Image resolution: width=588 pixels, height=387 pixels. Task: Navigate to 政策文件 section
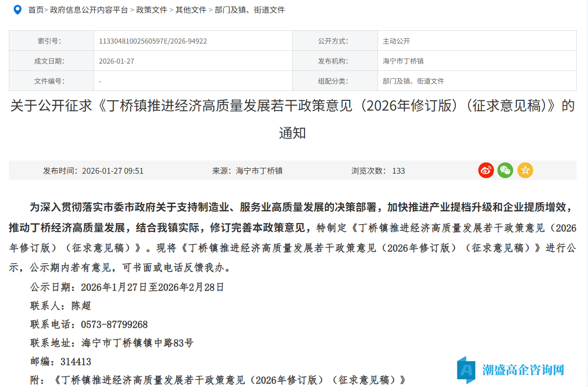[x=151, y=10]
